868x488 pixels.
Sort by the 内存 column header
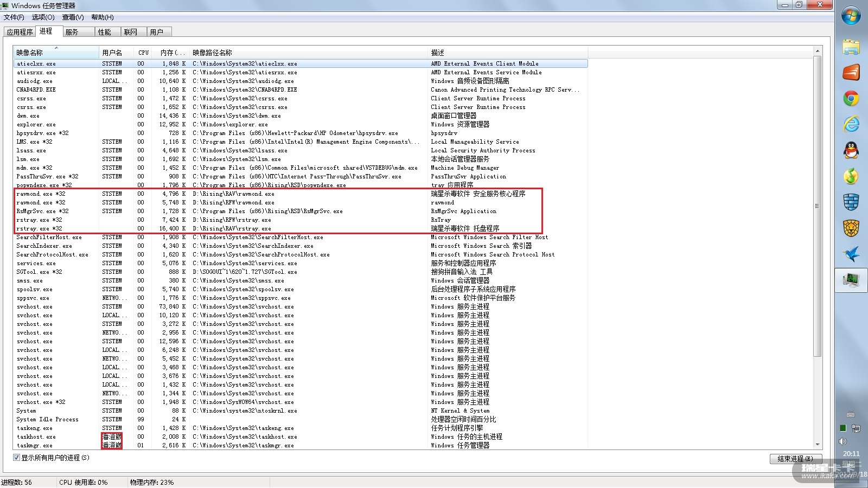pyautogui.click(x=171, y=53)
